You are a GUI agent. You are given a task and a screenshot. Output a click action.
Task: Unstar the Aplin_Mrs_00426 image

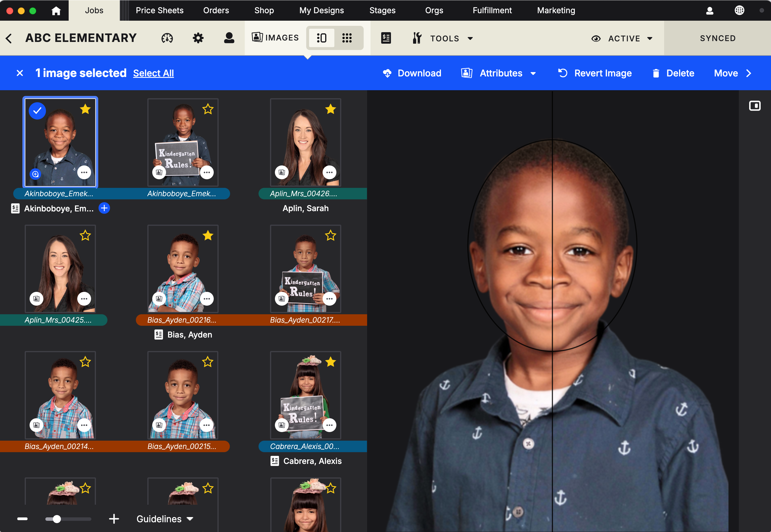tap(330, 109)
